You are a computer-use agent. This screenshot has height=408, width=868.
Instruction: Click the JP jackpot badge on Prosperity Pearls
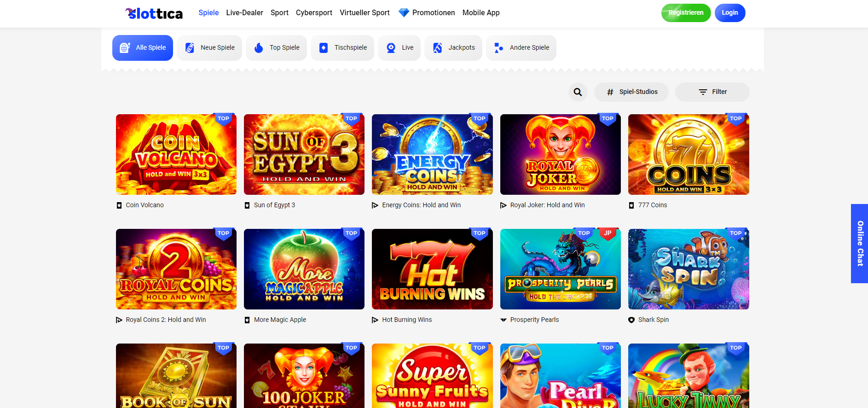[608, 233]
